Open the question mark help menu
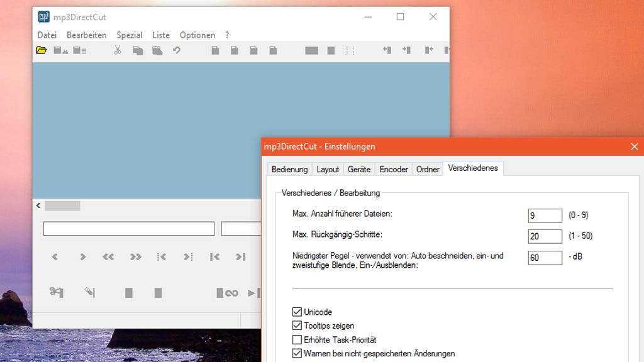This screenshot has width=644, height=362. [227, 35]
